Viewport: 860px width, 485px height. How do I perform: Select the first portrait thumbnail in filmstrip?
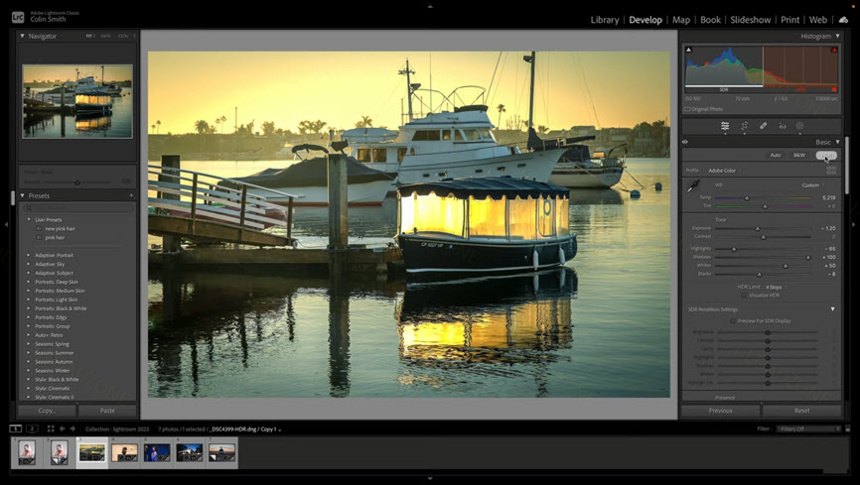27,453
